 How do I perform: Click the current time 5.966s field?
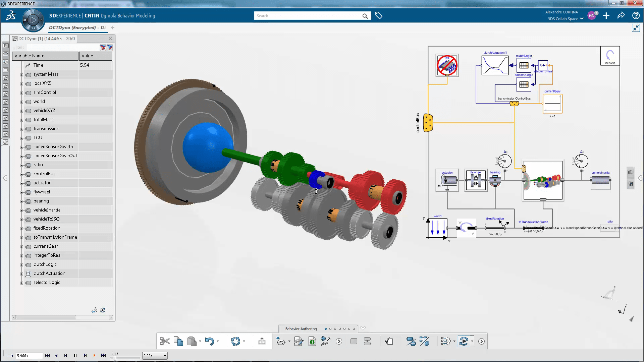point(29,356)
